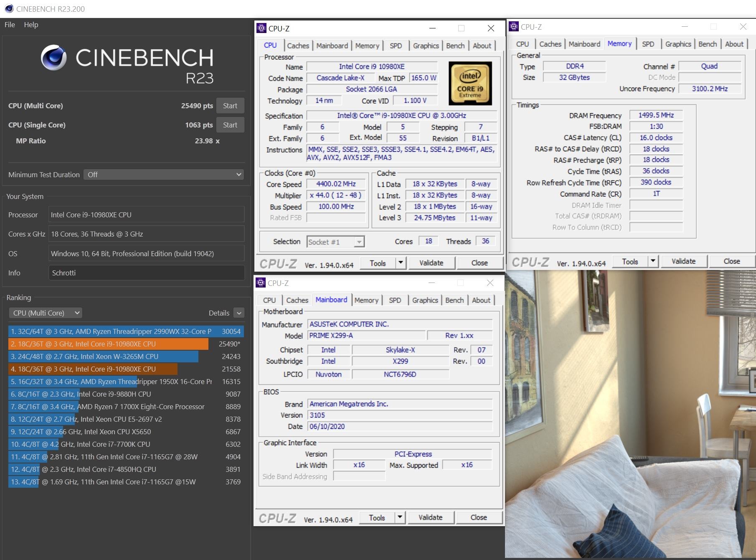This screenshot has width=756, height=560.
Task: Click Validate in the Mainboard CPU-Z window
Action: tap(431, 517)
